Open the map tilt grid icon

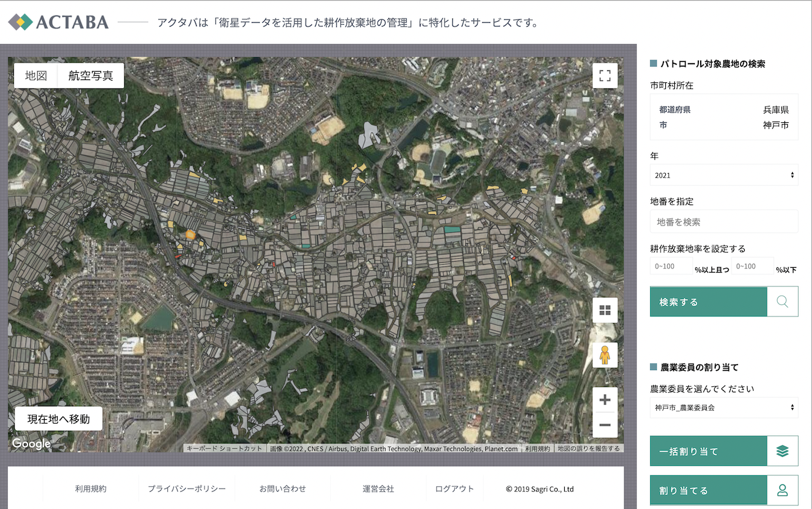(604, 310)
